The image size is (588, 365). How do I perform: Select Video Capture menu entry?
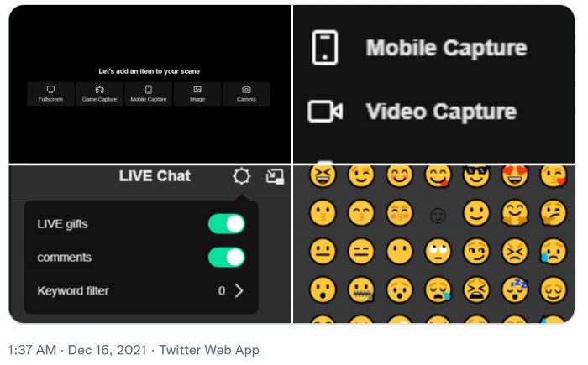(x=441, y=112)
